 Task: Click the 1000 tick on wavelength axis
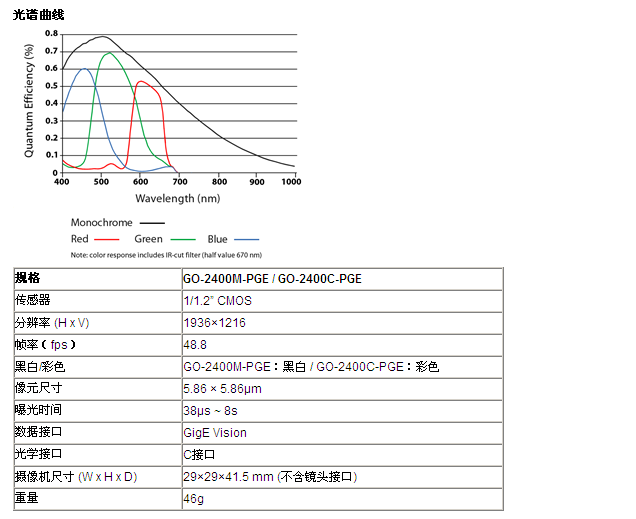click(x=291, y=182)
